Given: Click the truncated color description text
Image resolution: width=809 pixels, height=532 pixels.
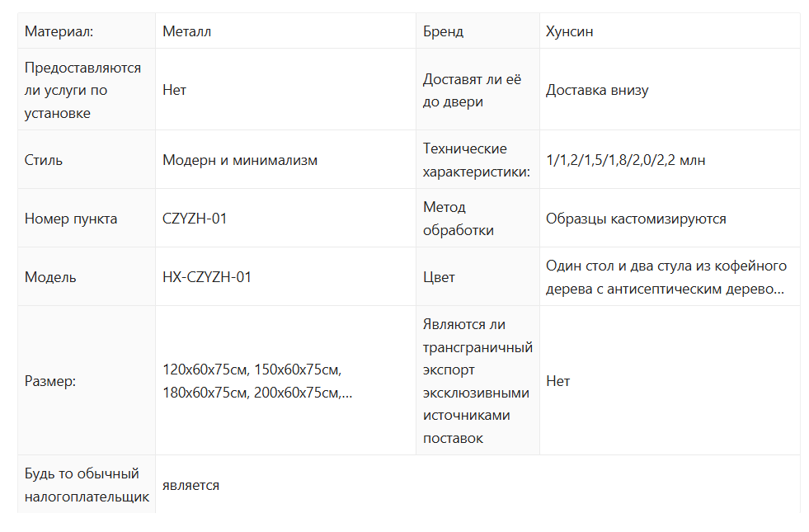Looking at the screenshot, I should click(666, 277).
